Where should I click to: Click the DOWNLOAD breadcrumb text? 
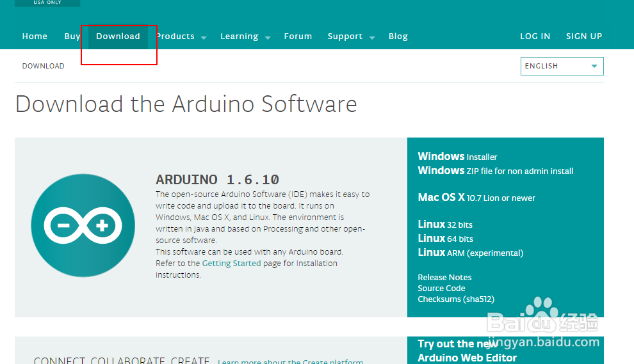coord(44,67)
